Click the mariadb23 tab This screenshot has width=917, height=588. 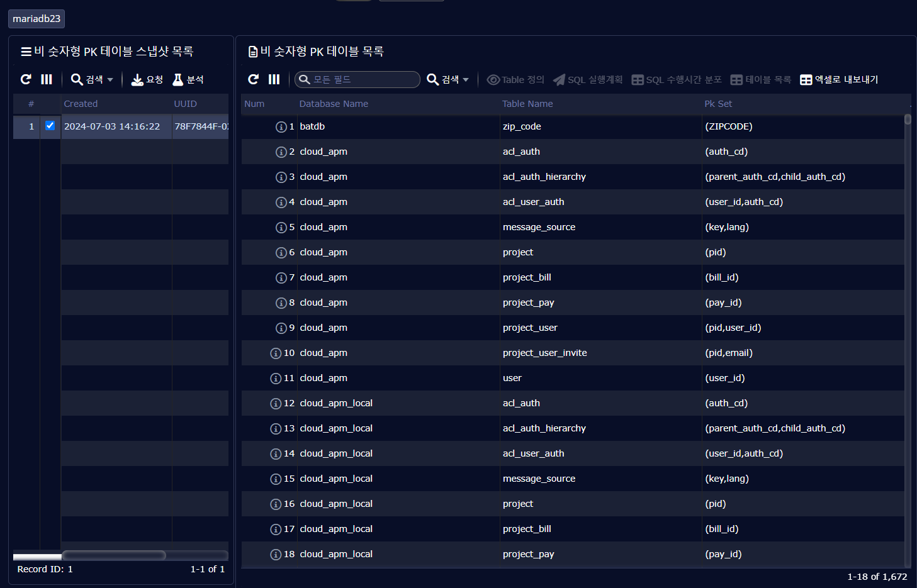coord(37,19)
